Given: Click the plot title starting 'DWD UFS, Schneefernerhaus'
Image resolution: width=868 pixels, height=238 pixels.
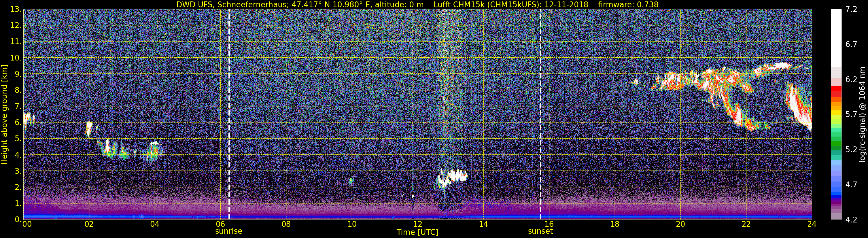Looking at the screenshot, I should point(417,4).
